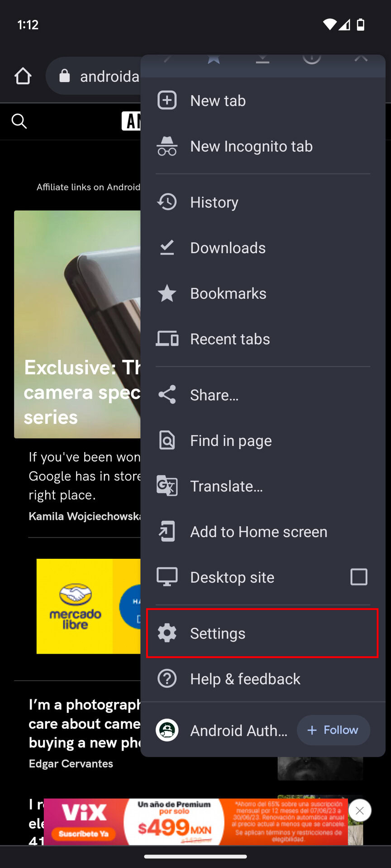This screenshot has height=868, width=391.
Task: Follow Android Authority with Follow button
Action: [334, 730]
